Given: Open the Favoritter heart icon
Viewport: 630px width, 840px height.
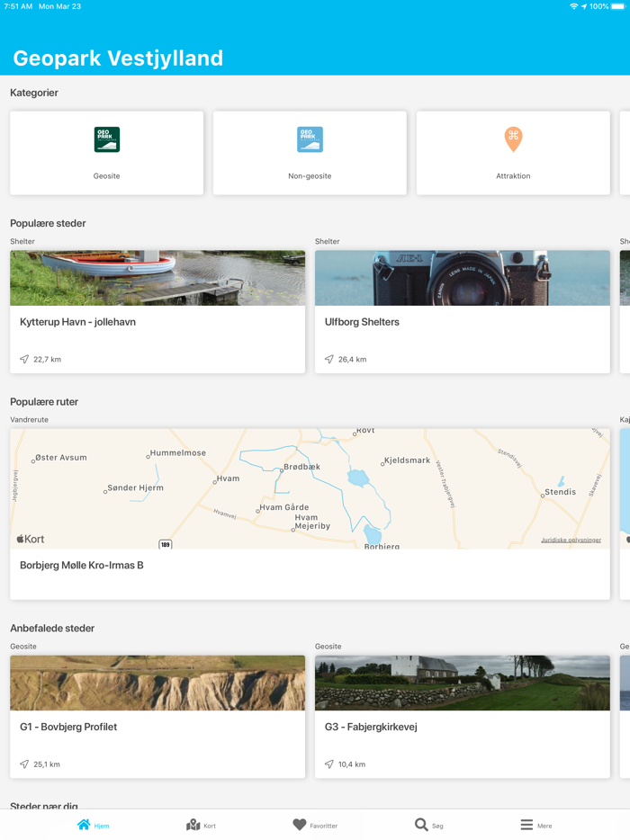Looking at the screenshot, I should point(300,825).
